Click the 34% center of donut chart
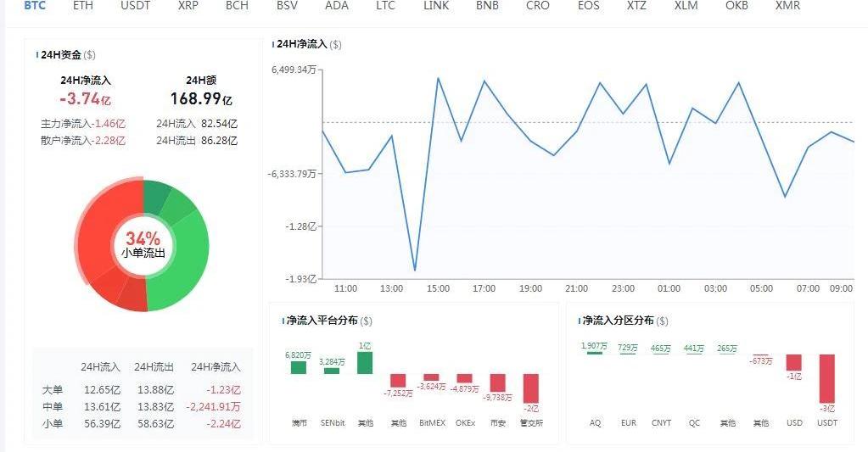Image resolution: width=868 pixels, height=452 pixels. tap(143, 244)
